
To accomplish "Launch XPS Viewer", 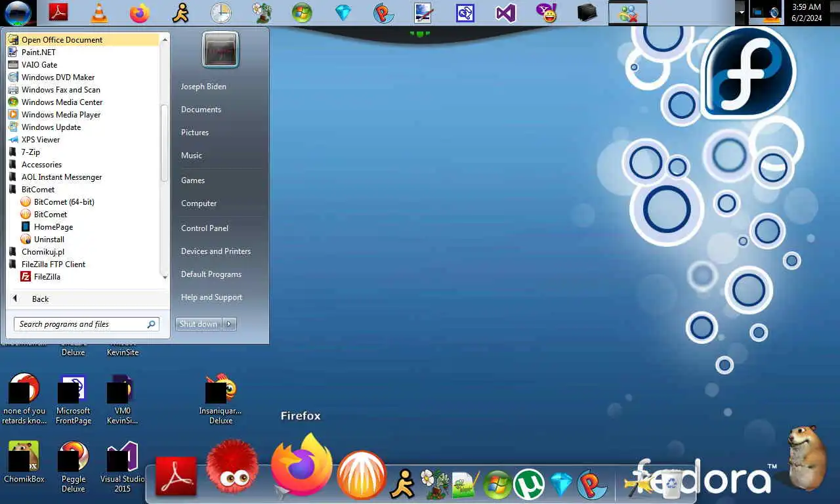I will tap(41, 139).
